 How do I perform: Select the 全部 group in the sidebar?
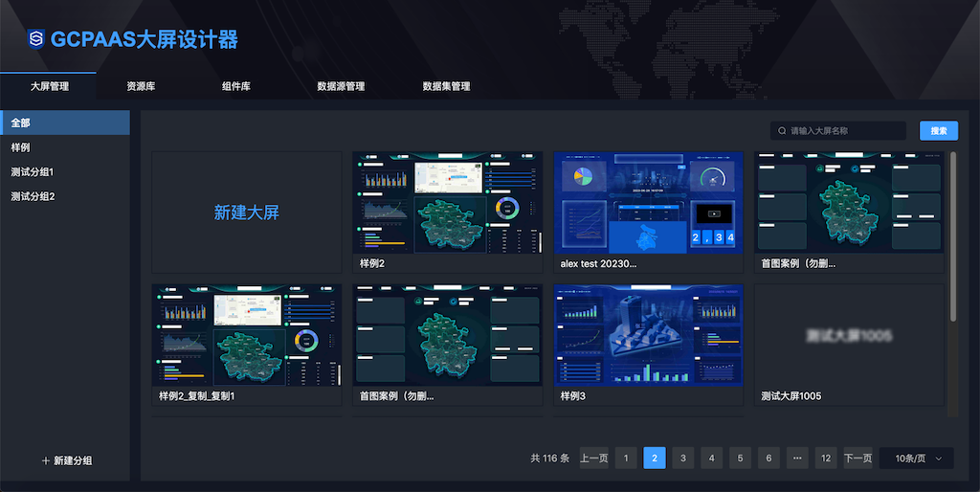65,123
